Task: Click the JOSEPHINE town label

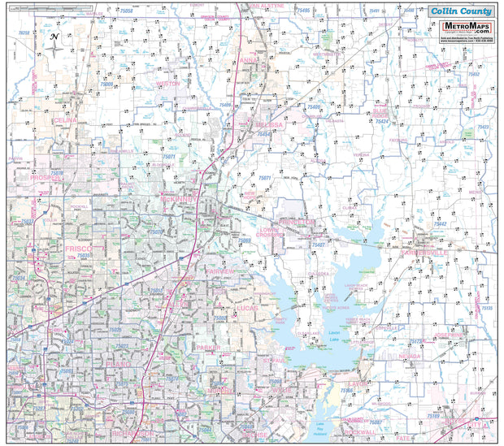Action: click(449, 335)
